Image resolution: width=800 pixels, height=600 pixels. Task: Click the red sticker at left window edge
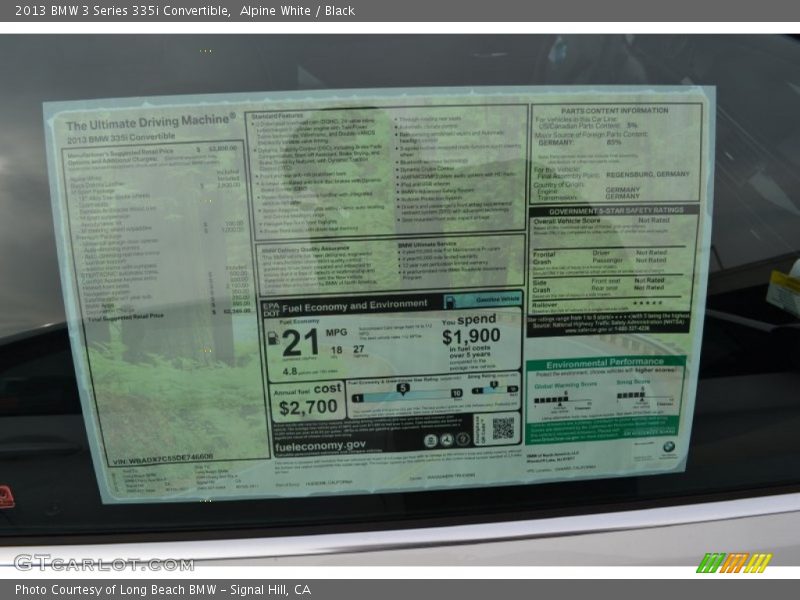click(x=6, y=496)
